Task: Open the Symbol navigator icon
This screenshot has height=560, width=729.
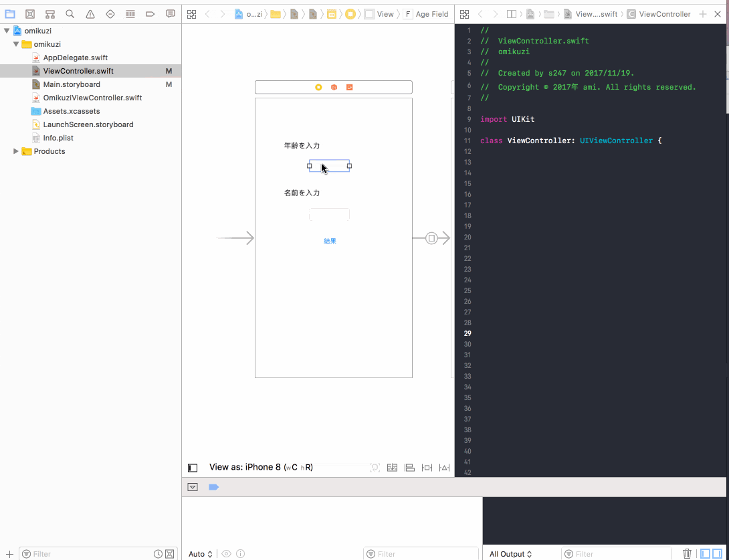Action: point(50,14)
